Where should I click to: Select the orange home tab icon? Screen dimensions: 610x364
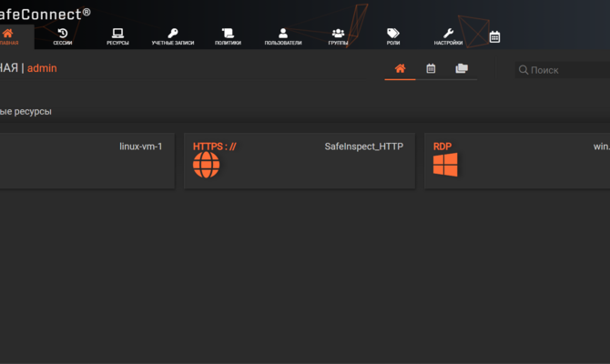click(x=400, y=69)
